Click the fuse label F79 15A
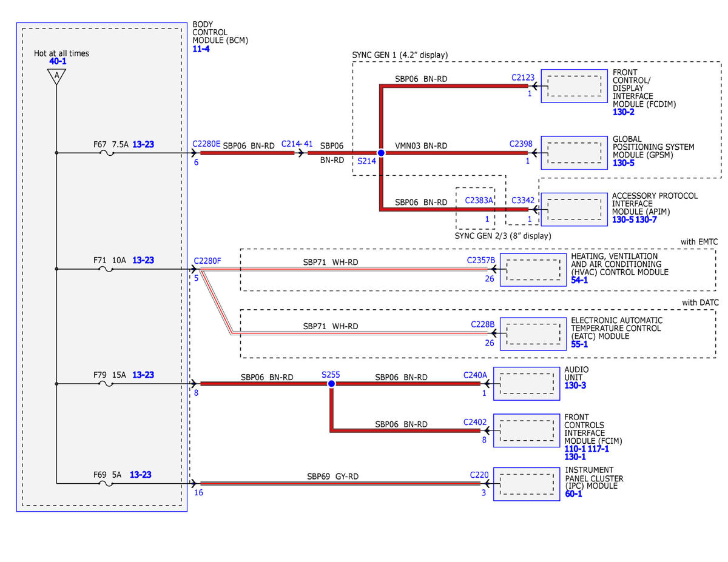 (x=109, y=375)
